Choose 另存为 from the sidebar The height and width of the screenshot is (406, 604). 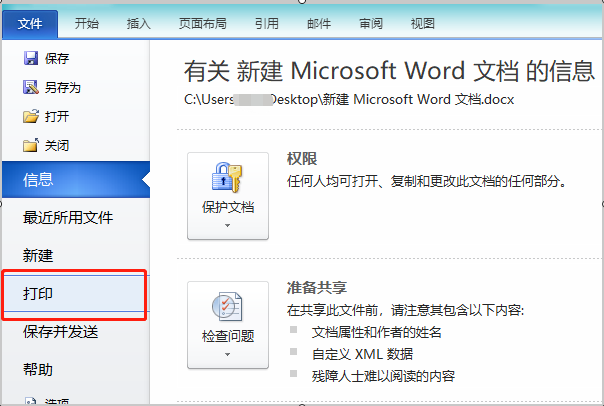tap(63, 88)
